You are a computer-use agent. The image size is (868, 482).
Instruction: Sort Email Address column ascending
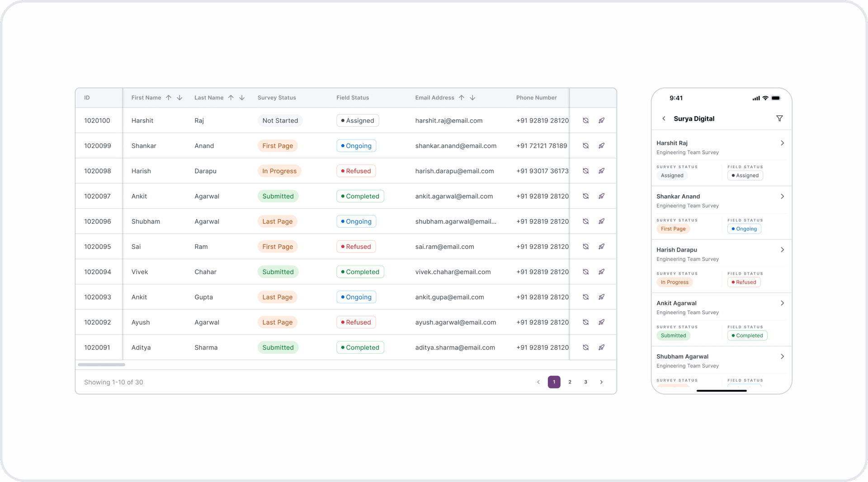(x=462, y=98)
